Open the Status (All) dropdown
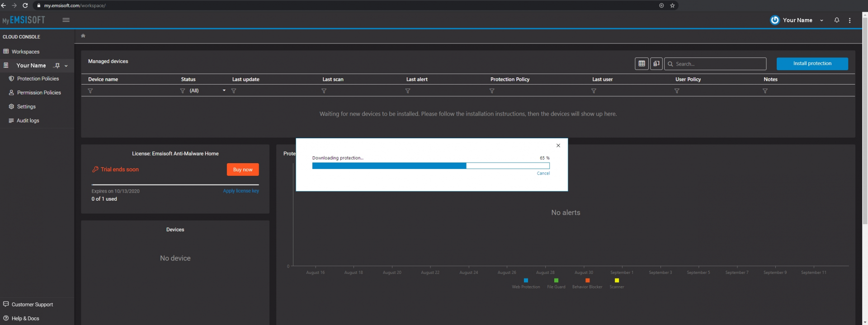The image size is (868, 325). 208,91
